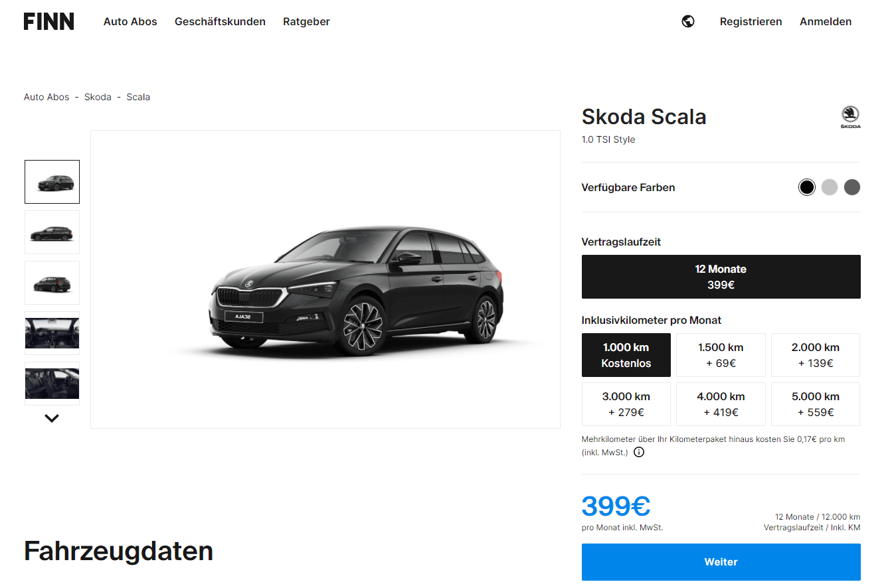Select the 1.500 km package
Image resolution: width=892 pixels, height=588 pixels.
click(721, 355)
